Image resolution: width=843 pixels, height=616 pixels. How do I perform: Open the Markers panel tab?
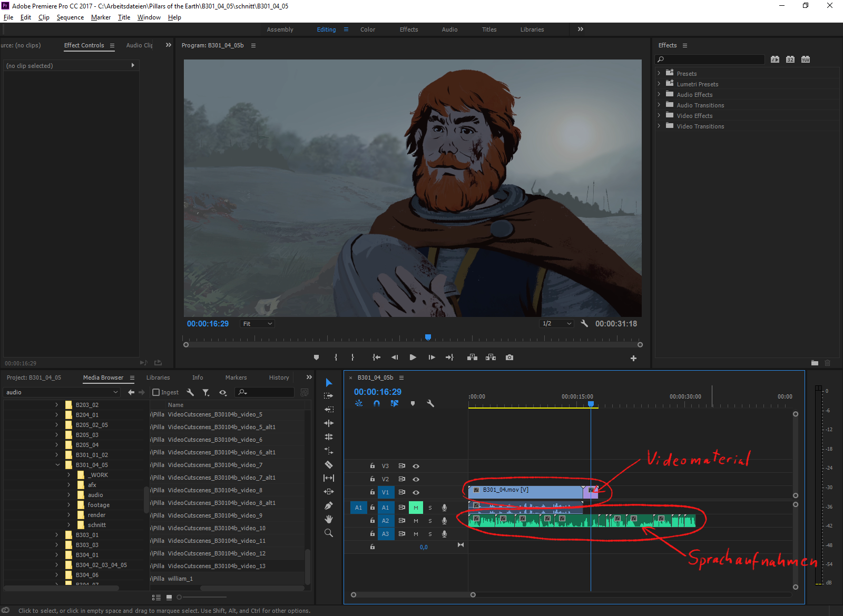tap(236, 377)
